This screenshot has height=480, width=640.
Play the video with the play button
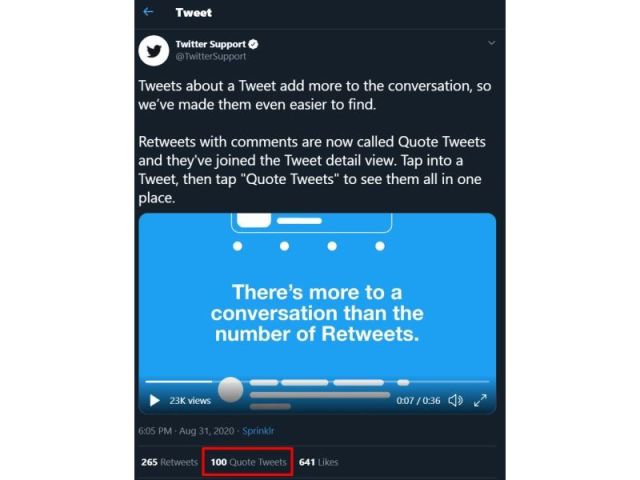154,400
